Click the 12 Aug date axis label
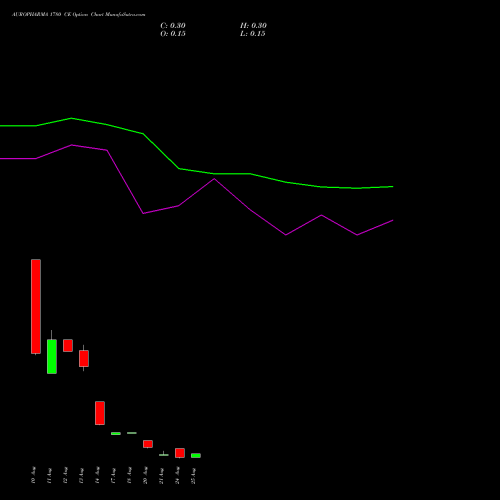This screenshot has width=500, height=500. [x=65, y=475]
